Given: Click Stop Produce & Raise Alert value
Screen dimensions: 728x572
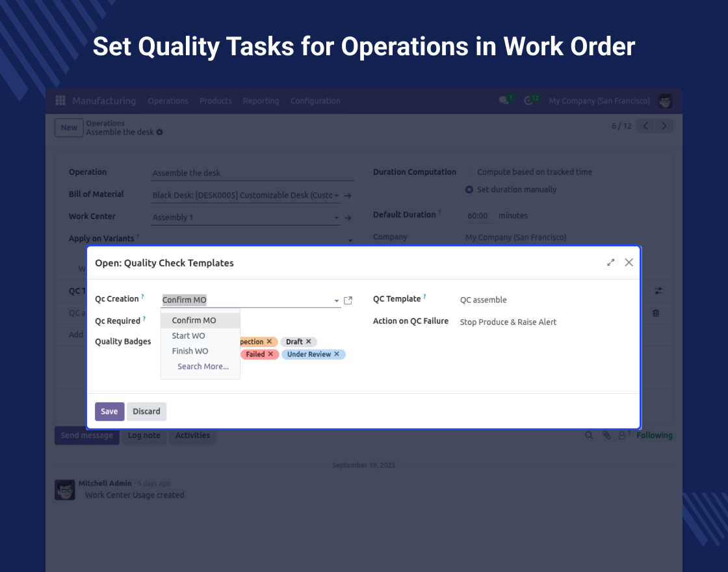Looking at the screenshot, I should point(508,322).
